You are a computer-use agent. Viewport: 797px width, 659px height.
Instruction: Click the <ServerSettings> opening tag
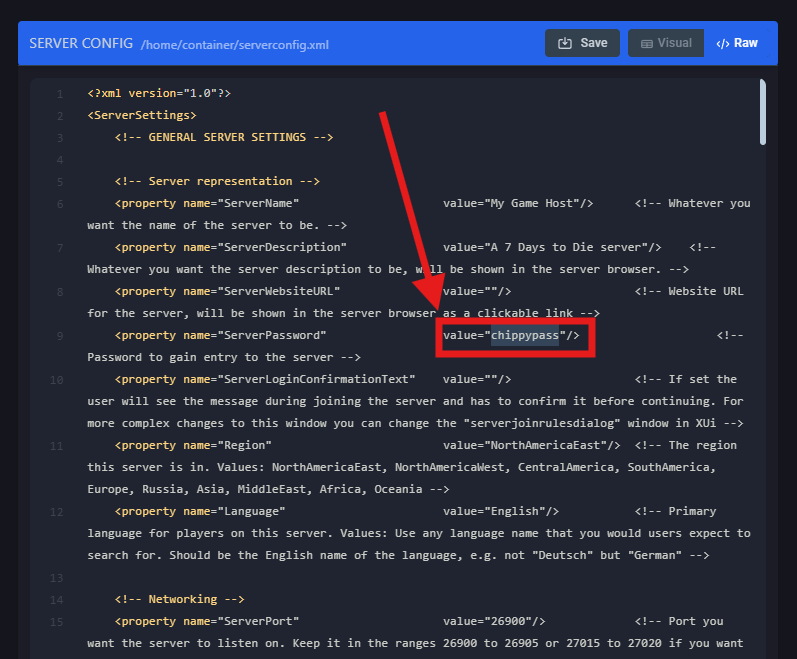[142, 115]
